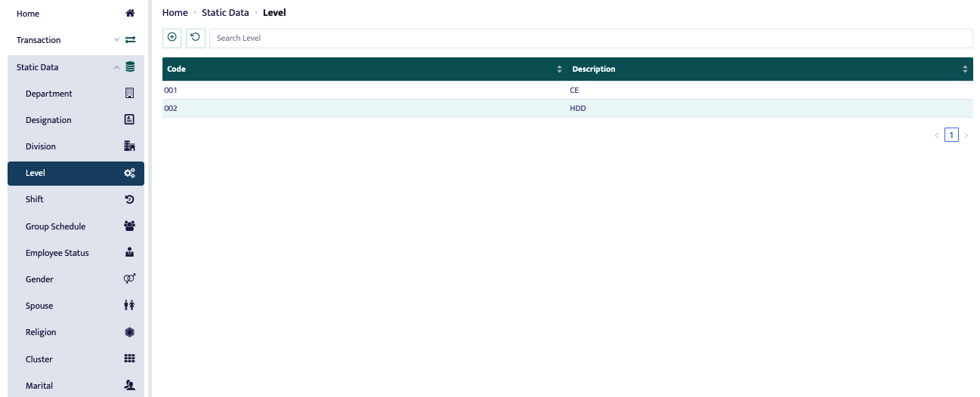The height and width of the screenshot is (397, 980).
Task: Select the row with code 002
Action: tap(171, 108)
